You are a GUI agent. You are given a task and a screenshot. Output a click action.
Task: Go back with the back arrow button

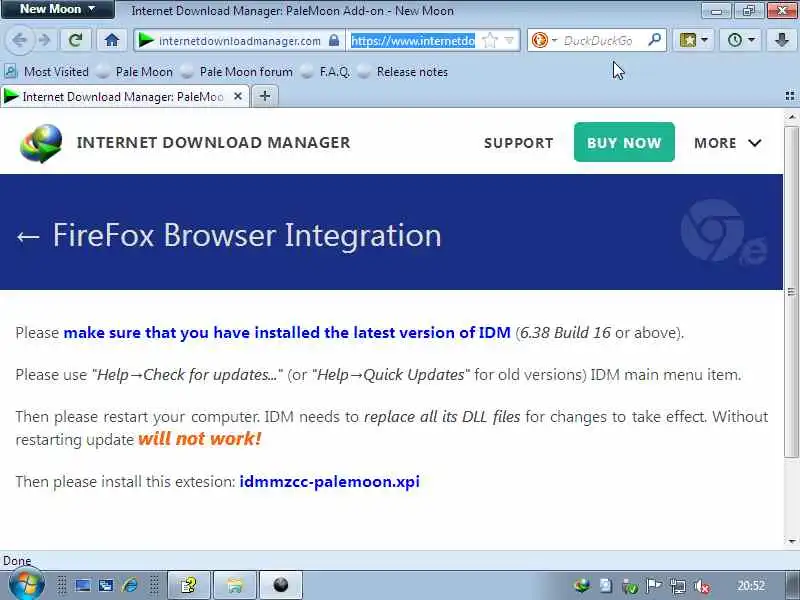pos(19,40)
